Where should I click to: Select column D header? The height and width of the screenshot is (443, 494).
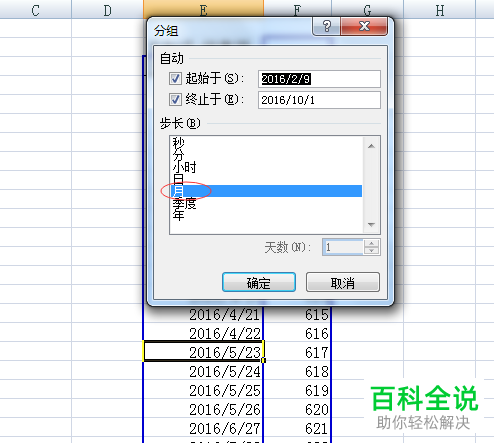[107, 9]
